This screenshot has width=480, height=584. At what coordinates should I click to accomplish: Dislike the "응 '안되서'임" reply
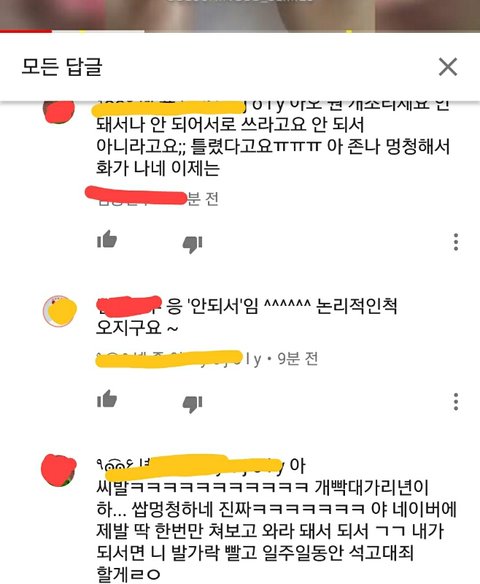pos(192,404)
